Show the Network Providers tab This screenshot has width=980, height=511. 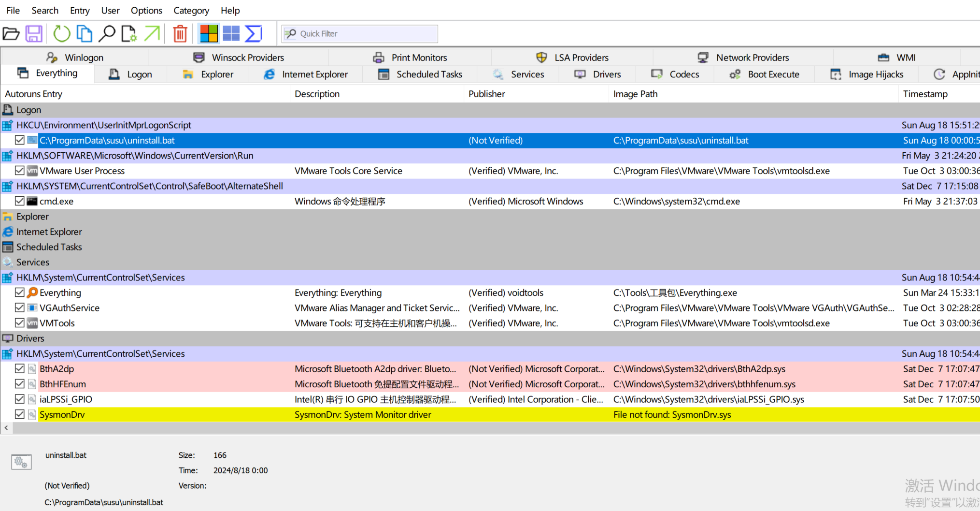743,58
